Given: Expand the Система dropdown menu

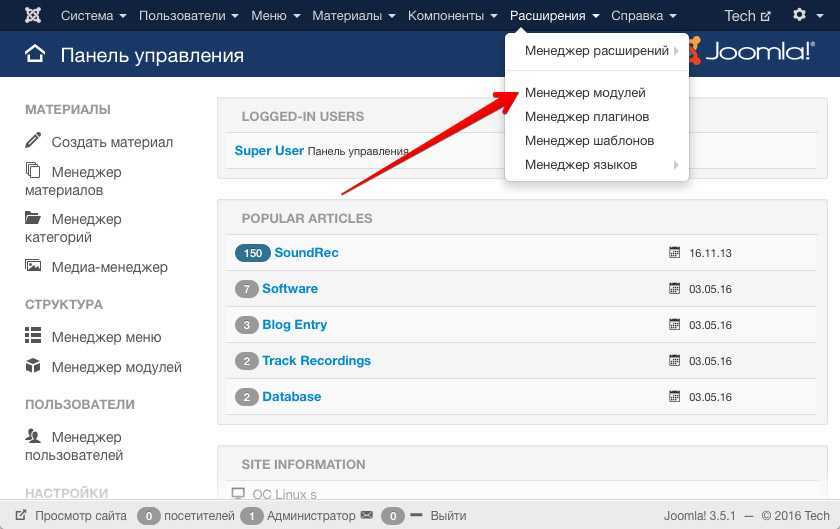Looking at the screenshot, I should (93, 16).
